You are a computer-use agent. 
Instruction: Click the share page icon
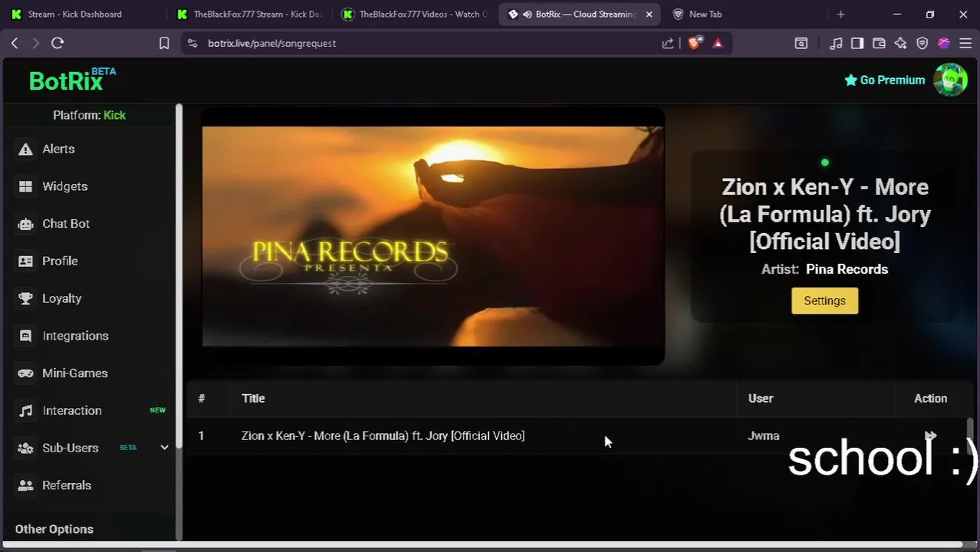click(668, 43)
